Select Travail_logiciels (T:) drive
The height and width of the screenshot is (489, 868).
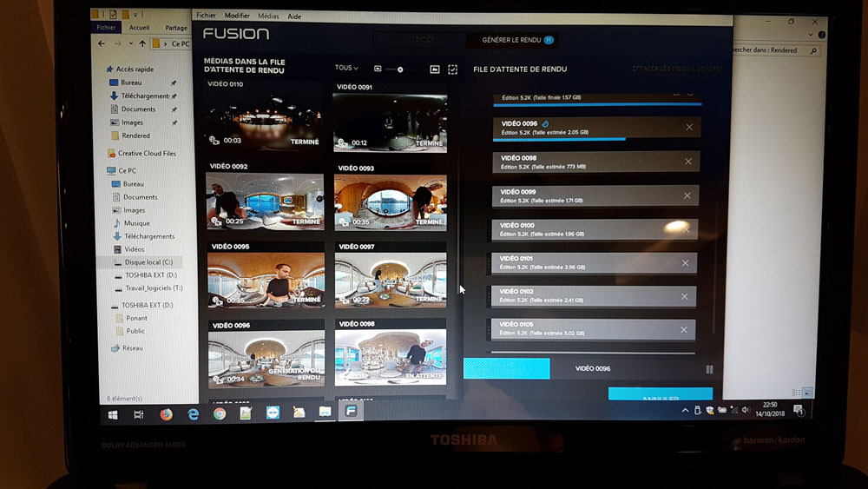click(148, 288)
